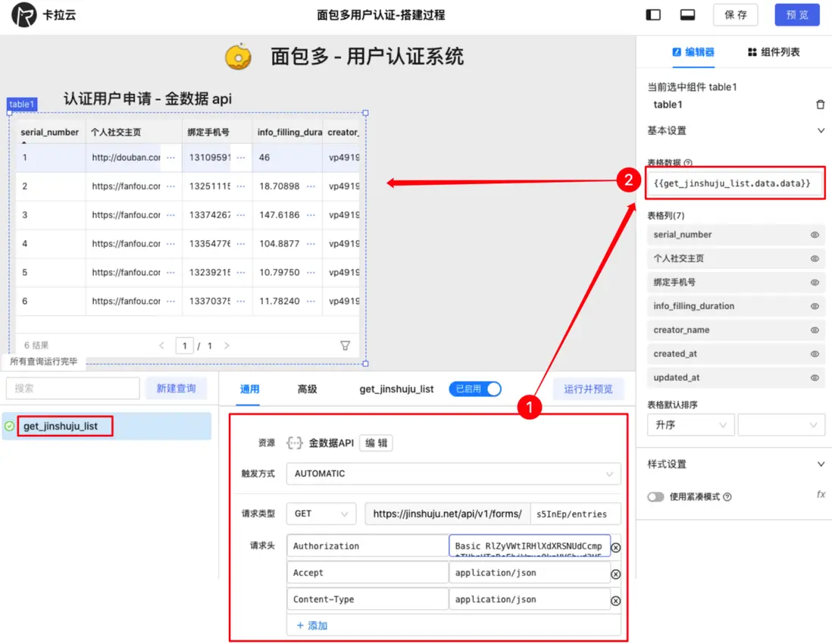Enable 使用紧凑模式 switch
The image size is (832, 644).
click(655, 496)
